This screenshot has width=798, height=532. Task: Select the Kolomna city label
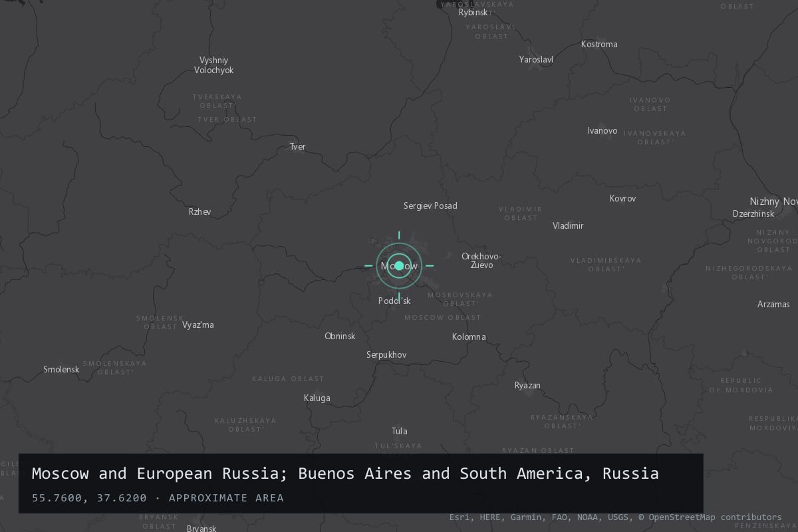click(x=469, y=337)
